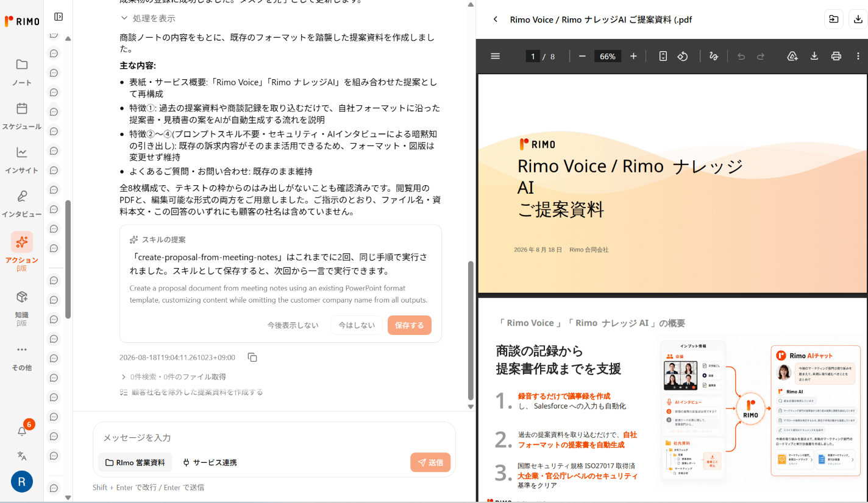The height and width of the screenshot is (503, 868).
Task: Open RImo 営業資料 folder selector
Action: pyautogui.click(x=135, y=462)
